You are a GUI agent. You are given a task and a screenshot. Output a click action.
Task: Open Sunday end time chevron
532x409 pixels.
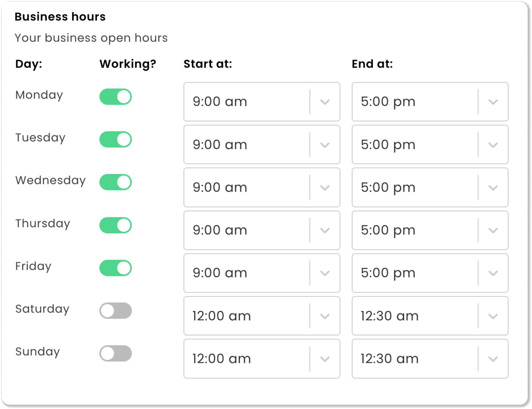coord(493,359)
